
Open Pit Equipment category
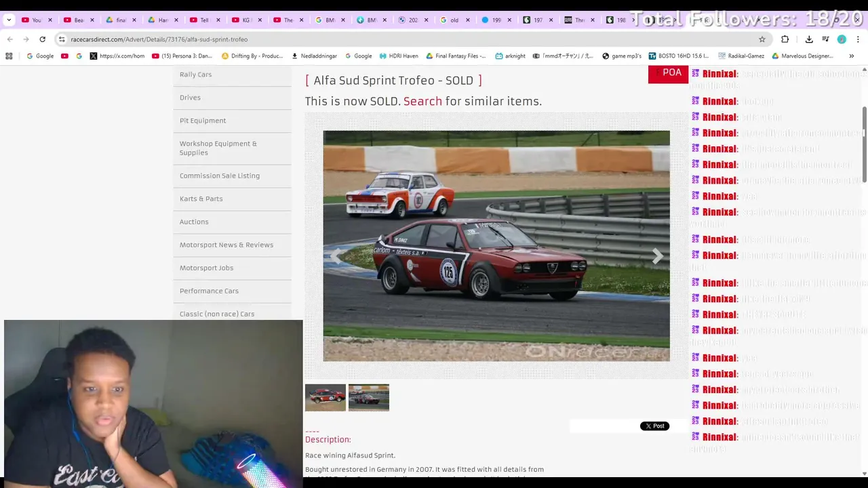coord(203,121)
